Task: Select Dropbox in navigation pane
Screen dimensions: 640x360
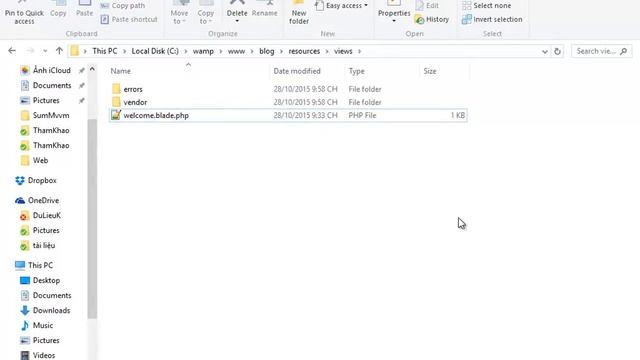Action: [36, 180]
